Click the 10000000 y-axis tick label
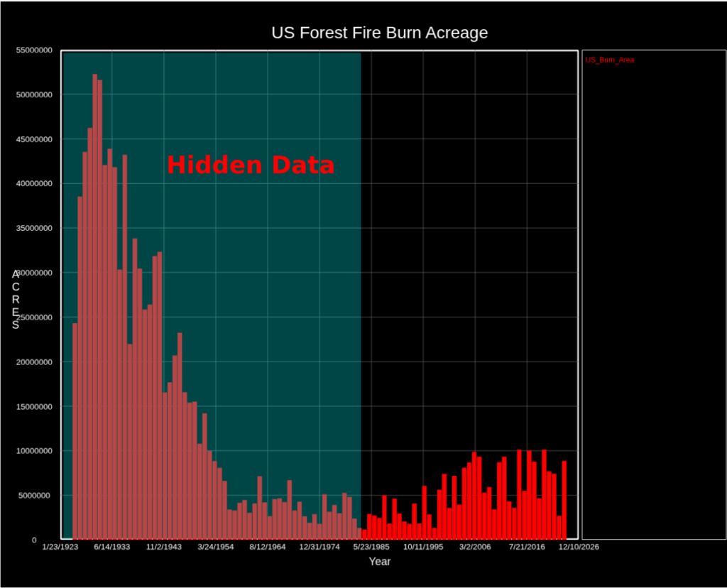 [33, 451]
